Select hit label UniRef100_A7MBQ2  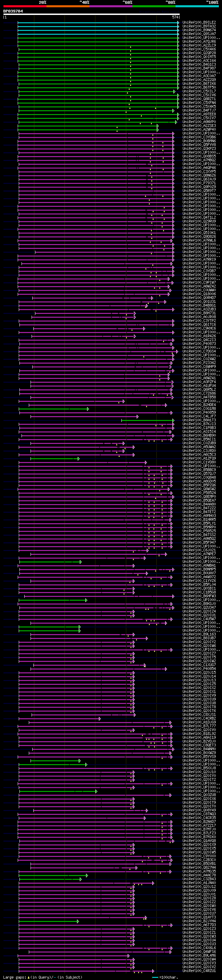199,160
